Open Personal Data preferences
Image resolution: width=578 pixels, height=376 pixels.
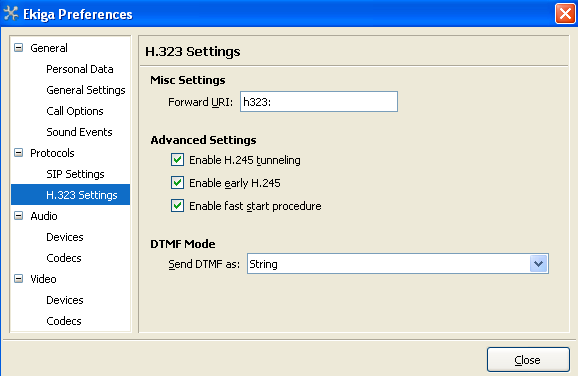(80, 69)
